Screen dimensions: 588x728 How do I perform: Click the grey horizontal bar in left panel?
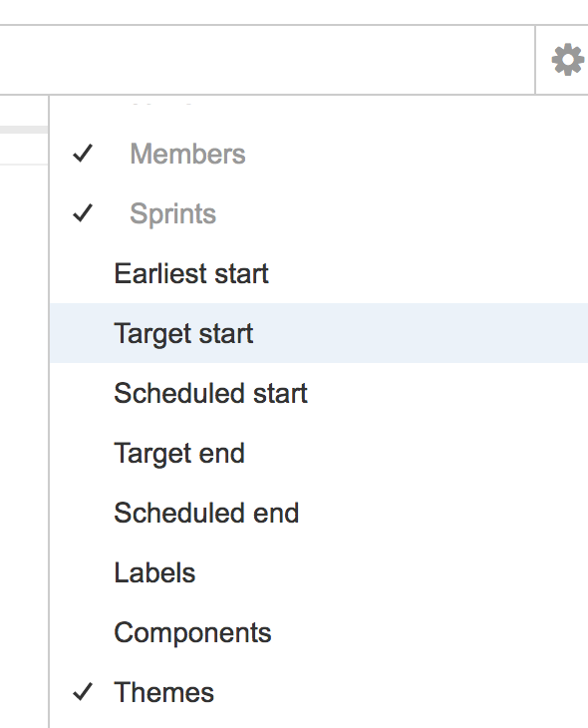24,130
